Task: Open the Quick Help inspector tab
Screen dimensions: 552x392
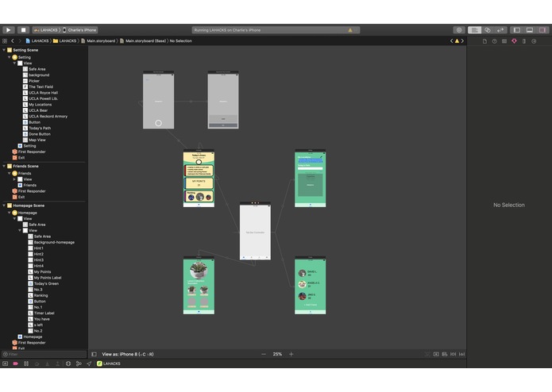Action: tap(495, 41)
